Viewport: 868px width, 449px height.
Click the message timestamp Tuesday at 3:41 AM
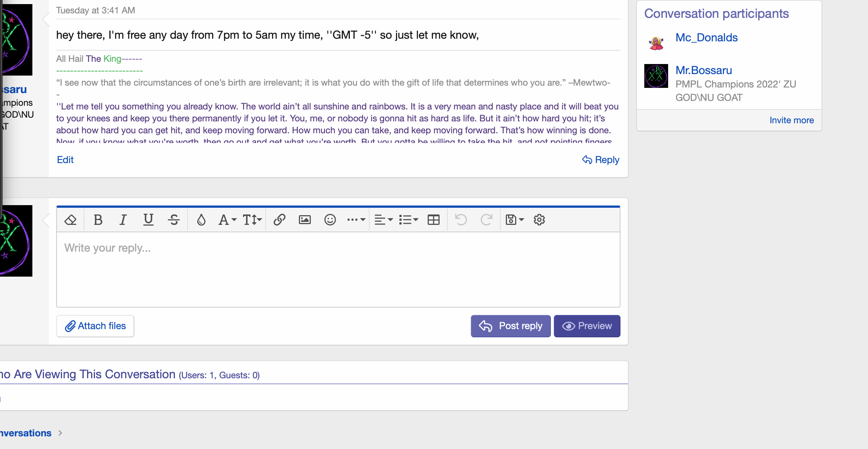(96, 10)
